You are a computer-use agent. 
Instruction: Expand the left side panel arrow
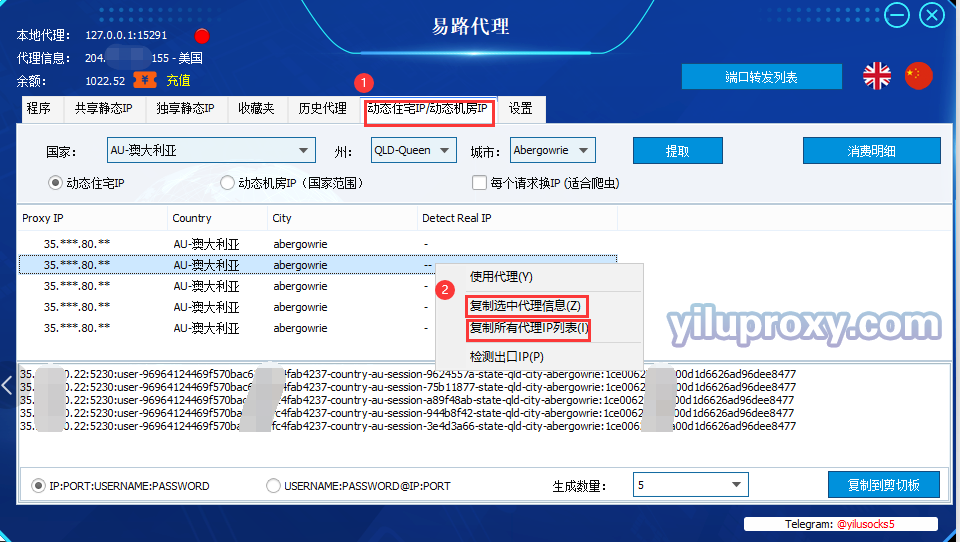point(7,385)
